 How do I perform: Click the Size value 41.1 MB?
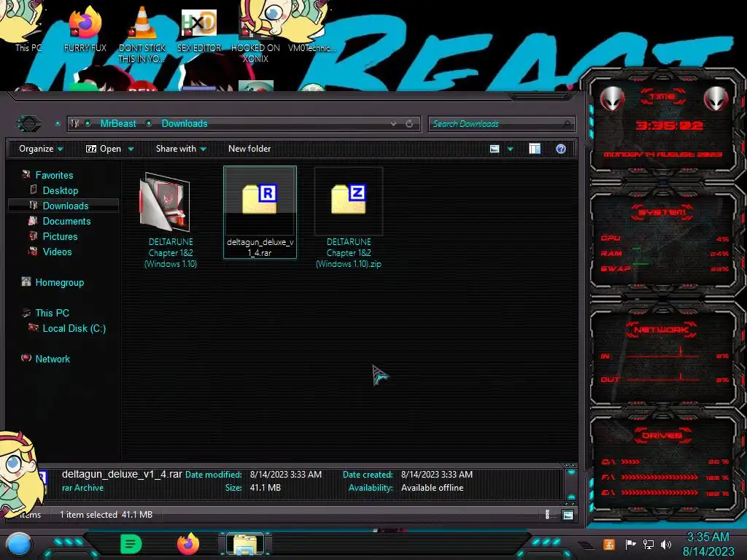[x=266, y=488]
